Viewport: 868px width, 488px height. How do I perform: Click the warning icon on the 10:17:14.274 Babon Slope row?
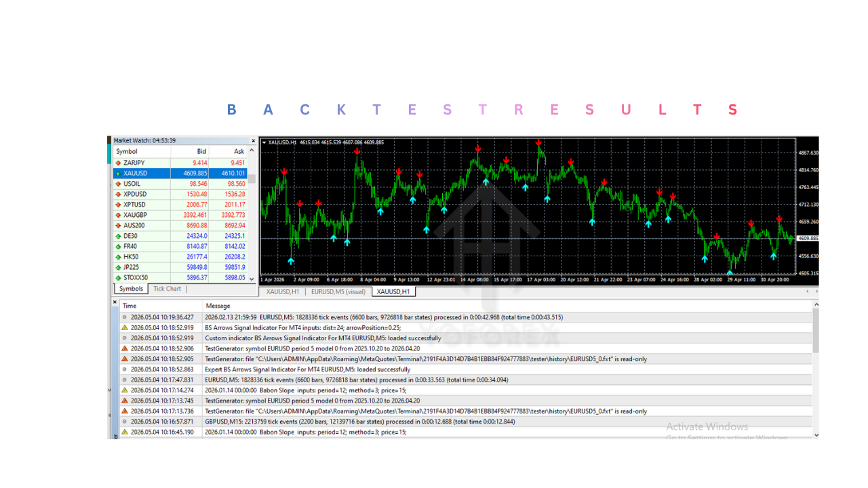pyautogui.click(x=124, y=390)
